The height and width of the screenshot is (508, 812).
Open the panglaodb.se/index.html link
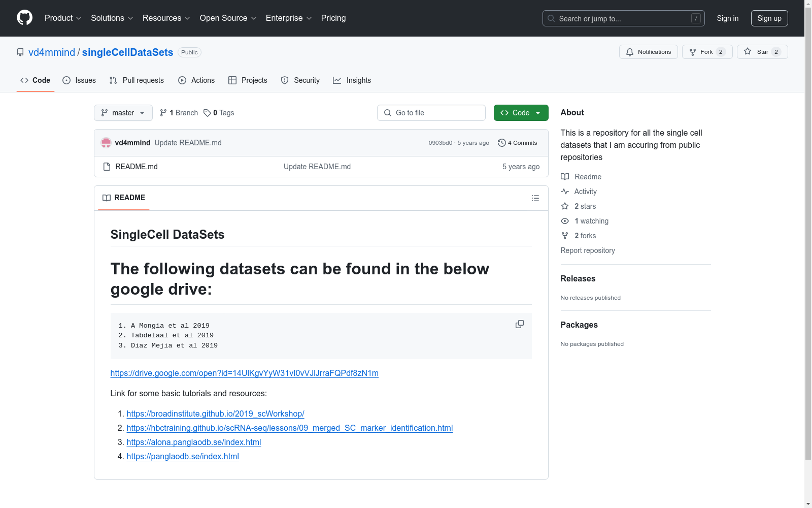183,456
